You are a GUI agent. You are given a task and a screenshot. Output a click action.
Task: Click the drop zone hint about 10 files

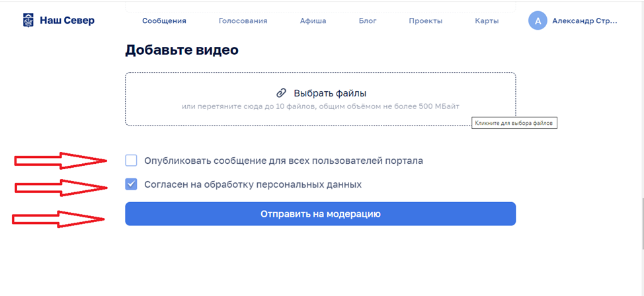321,106
